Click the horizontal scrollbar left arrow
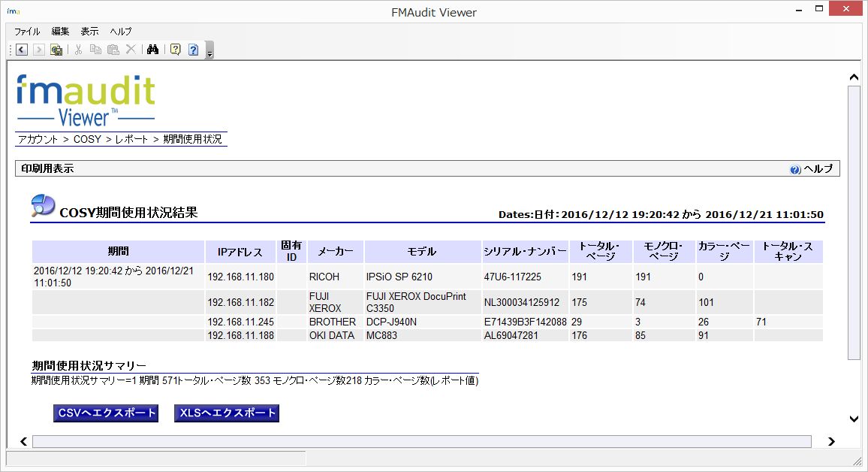Screen dimensions: 868x472 (x=24, y=441)
